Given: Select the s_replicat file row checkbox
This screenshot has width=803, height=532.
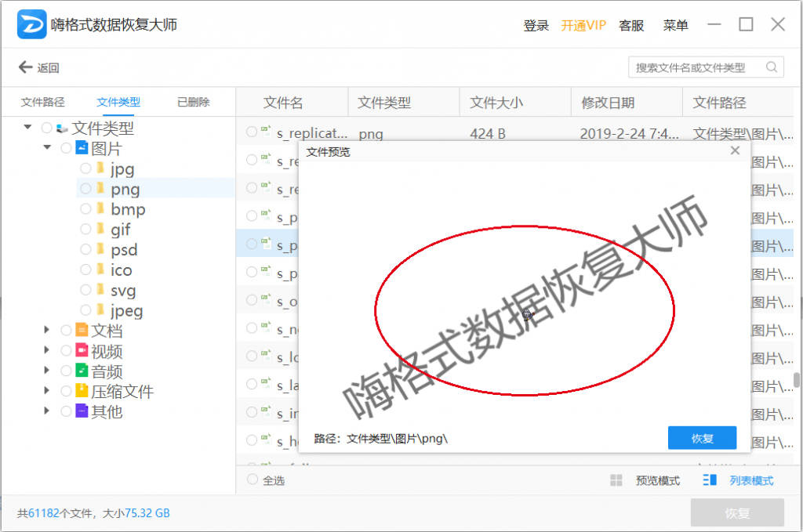Looking at the screenshot, I should click(252, 132).
